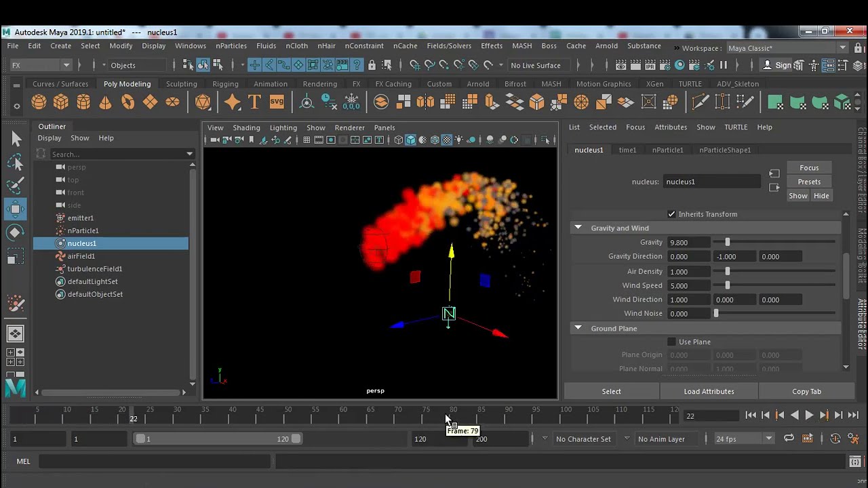Toggle use all lights bulb icon
The height and width of the screenshot is (488, 868).
pos(459,140)
